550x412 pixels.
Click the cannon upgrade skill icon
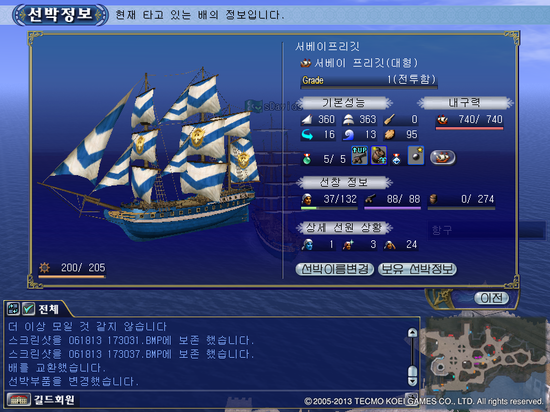360,155
